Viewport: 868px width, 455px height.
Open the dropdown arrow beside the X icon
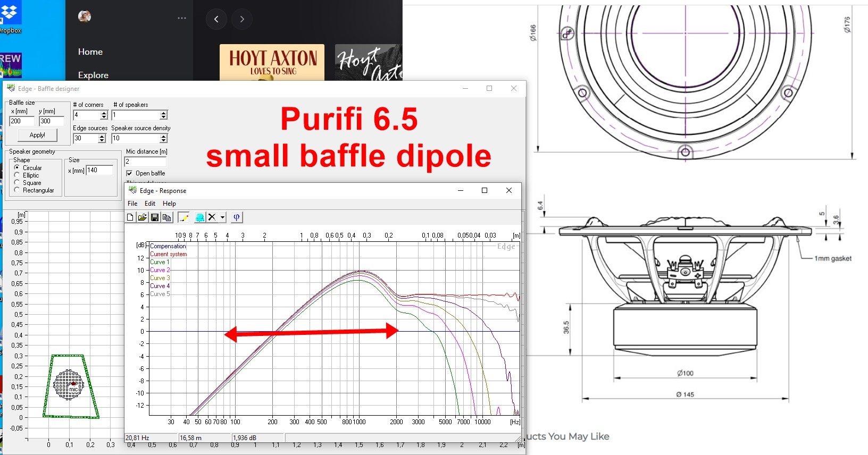(x=222, y=217)
